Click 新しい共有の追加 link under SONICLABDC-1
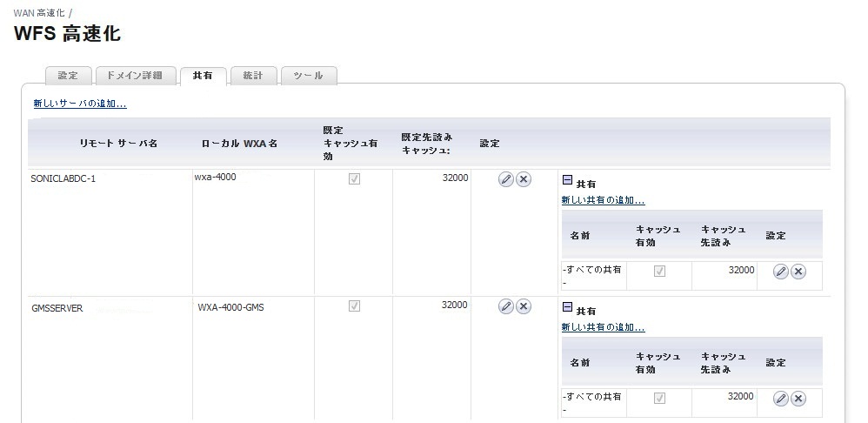Image resolution: width=868 pixels, height=423 pixels. (603, 200)
